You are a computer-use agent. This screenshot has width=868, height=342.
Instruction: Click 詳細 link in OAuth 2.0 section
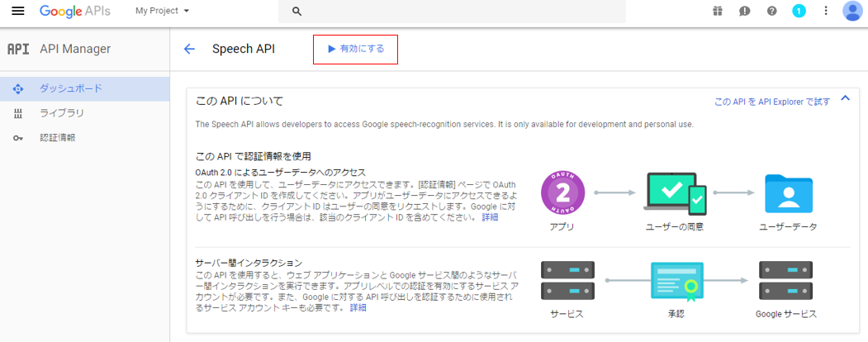tap(490, 217)
